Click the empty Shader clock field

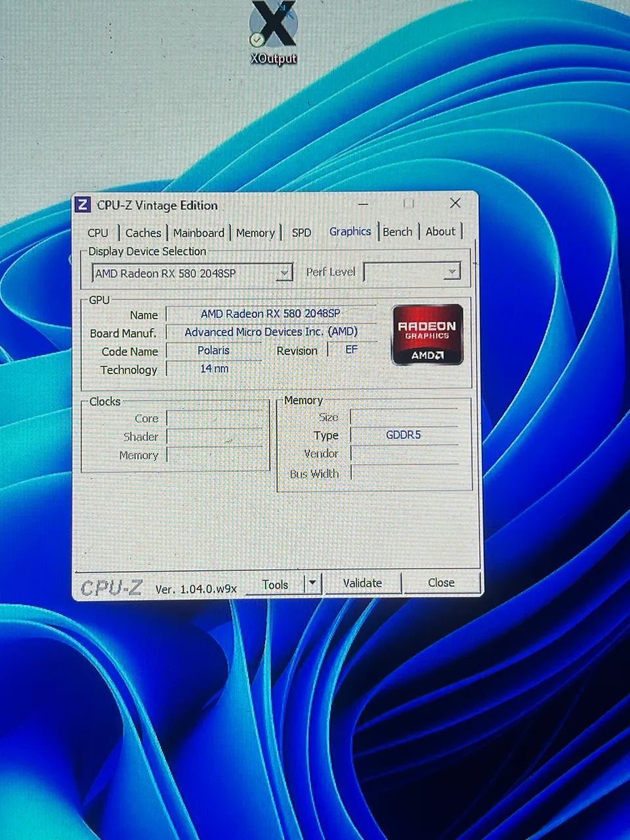point(215,436)
